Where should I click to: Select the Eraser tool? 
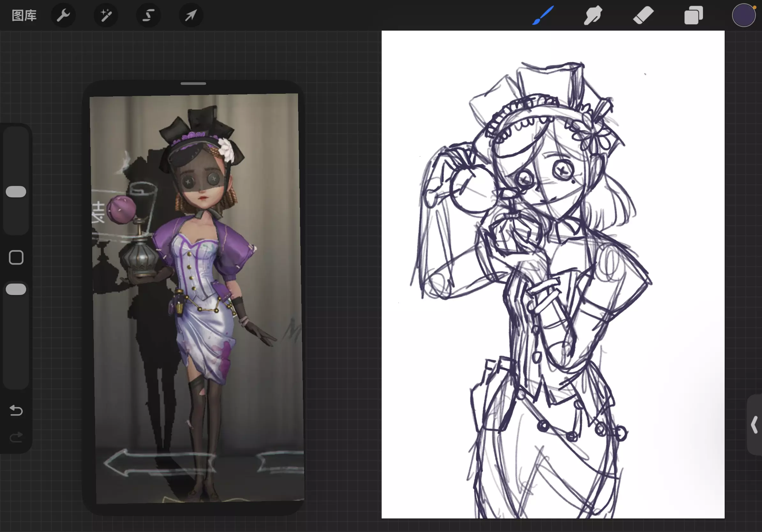click(x=643, y=15)
